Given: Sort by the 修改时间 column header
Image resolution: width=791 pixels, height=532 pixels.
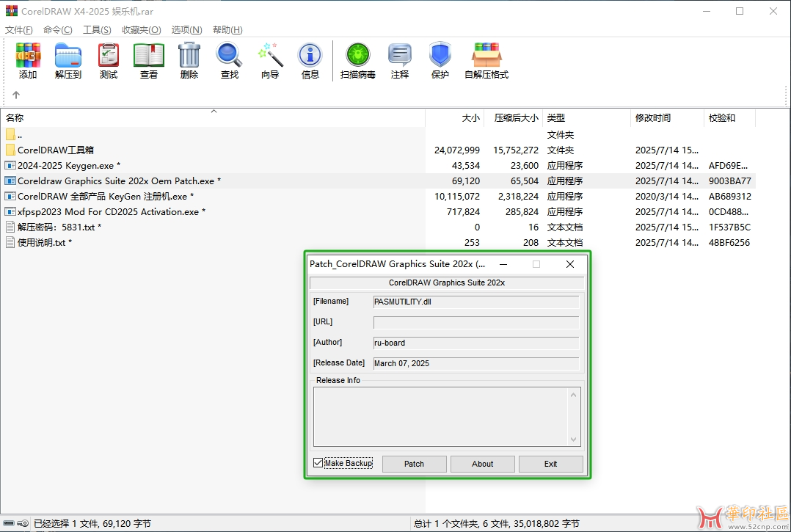Looking at the screenshot, I should pos(667,117).
